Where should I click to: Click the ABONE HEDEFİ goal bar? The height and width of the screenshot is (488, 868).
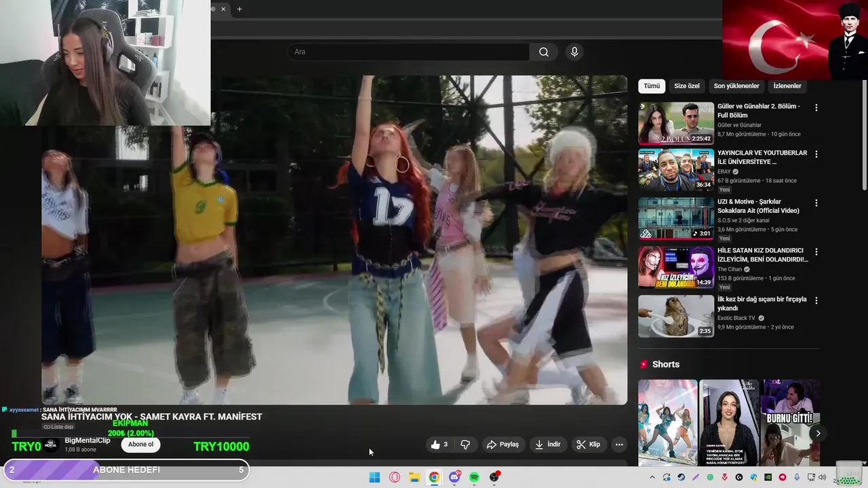pos(126,470)
